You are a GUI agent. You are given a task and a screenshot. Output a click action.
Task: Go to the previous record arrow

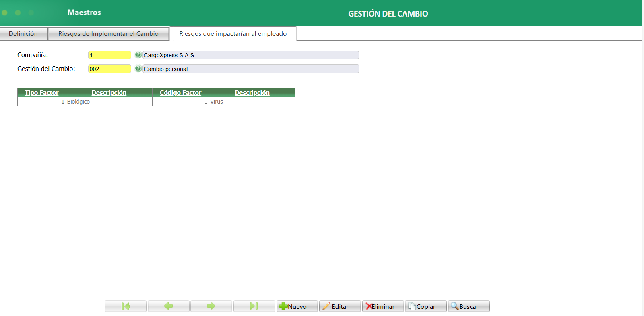pyautogui.click(x=169, y=306)
